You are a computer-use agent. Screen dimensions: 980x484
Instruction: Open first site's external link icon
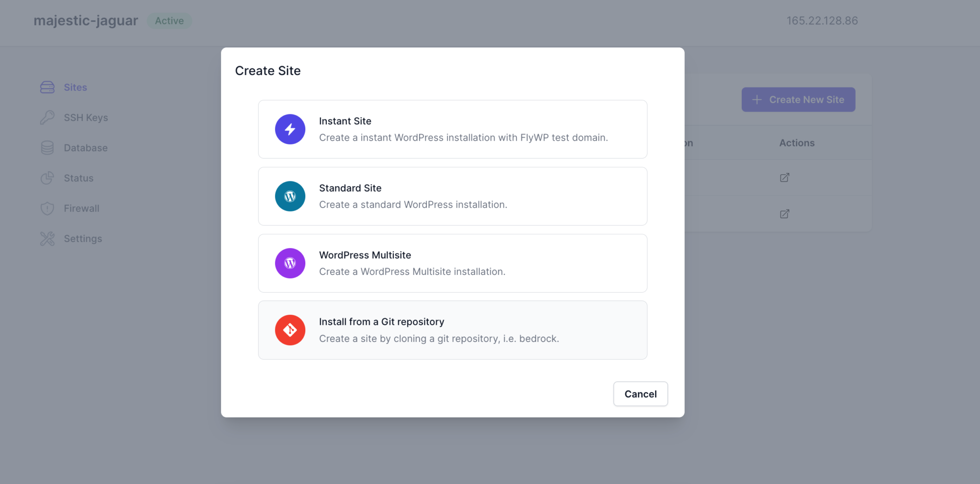click(784, 177)
